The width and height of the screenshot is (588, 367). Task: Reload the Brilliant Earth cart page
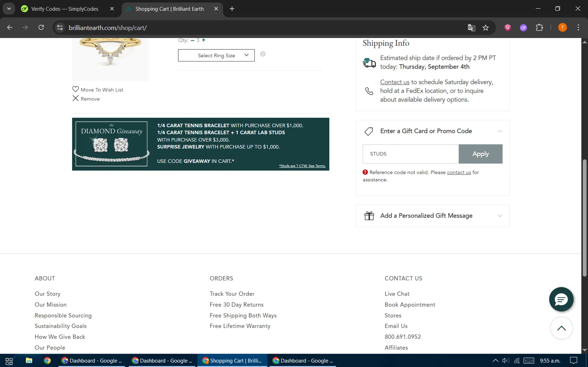pos(41,27)
